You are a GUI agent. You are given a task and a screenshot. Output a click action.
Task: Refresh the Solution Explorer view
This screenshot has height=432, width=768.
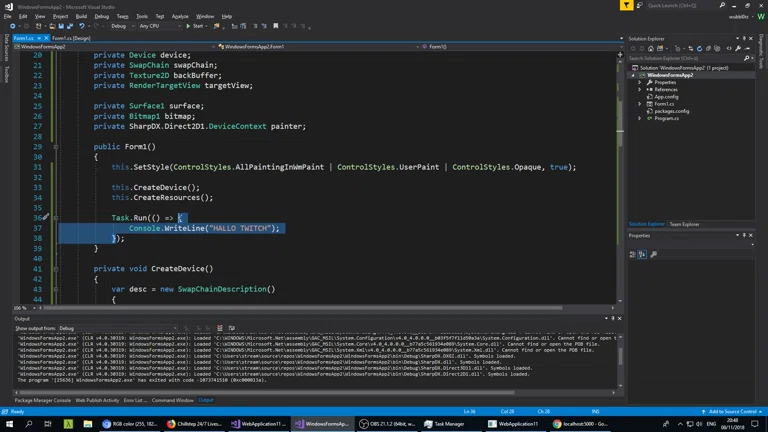(x=699, y=48)
